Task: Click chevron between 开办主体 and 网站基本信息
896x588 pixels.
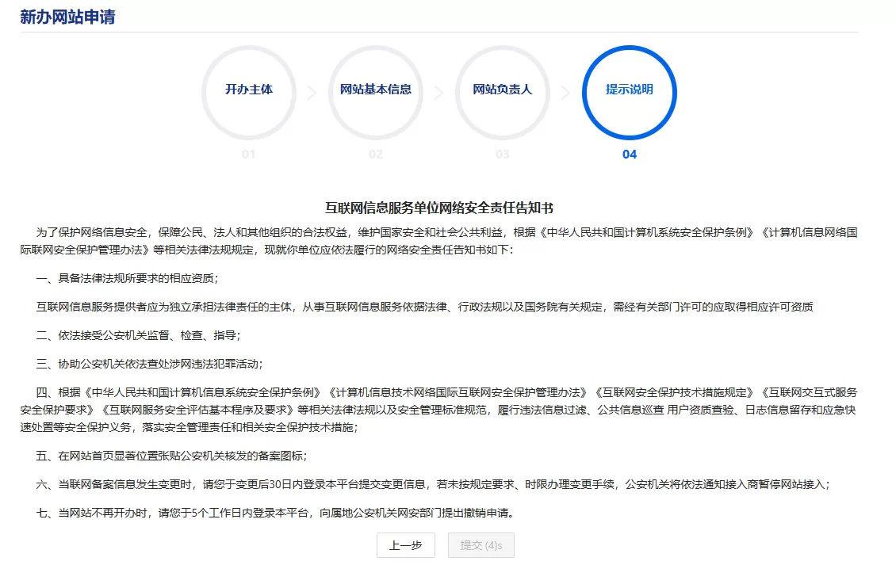Action: pos(312,92)
